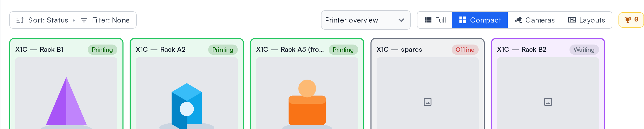Click the trophy icon
Viewport: 644px width, 129px height.
[627, 20]
